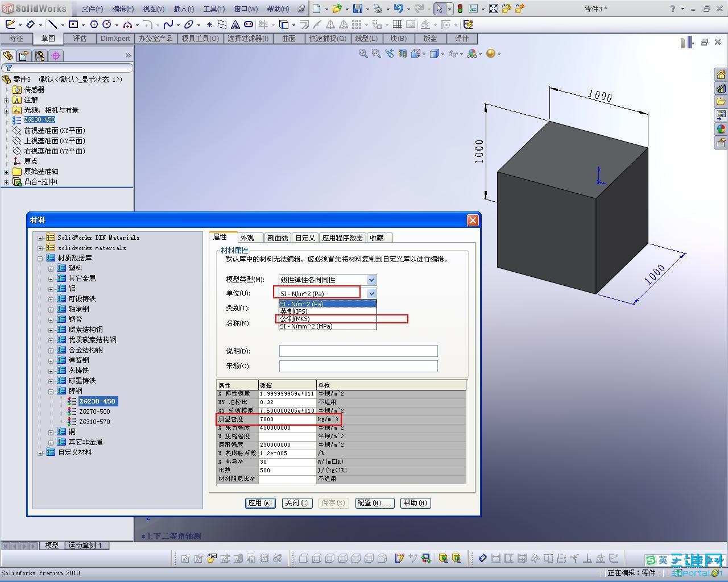Select the Rectangle sketch tool

[73, 24]
